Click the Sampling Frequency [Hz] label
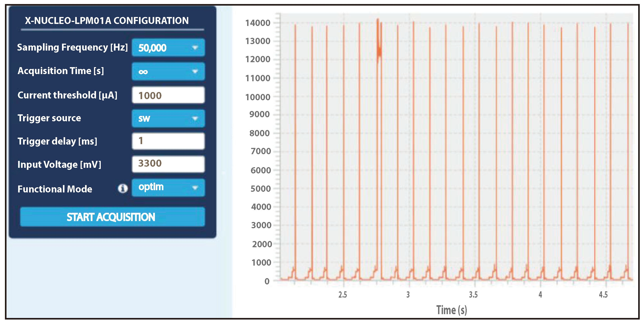The image size is (644, 324). pos(72,47)
